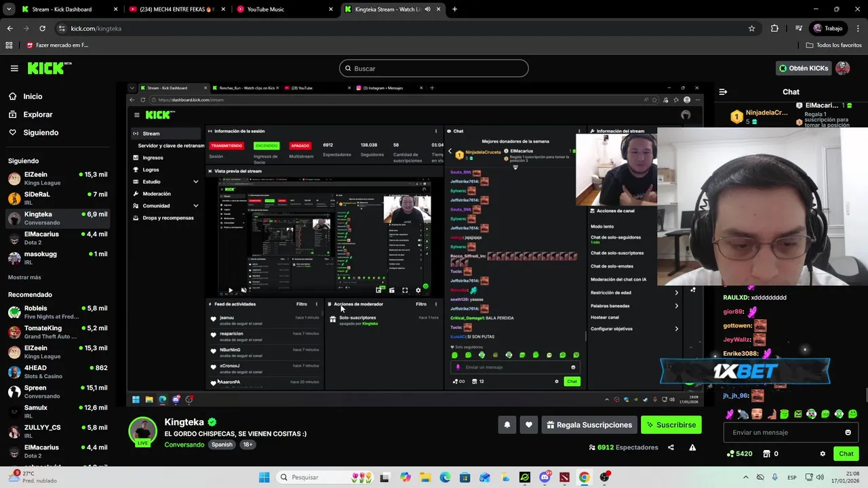Viewport: 868px width, 488px height.
Task: Open Discord from the taskbar
Action: click(x=545, y=477)
